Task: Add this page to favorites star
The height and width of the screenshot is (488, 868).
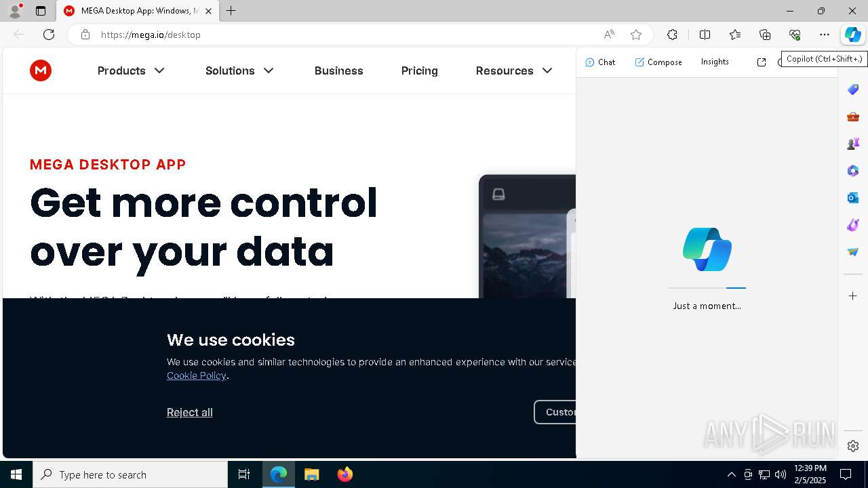Action: coord(636,35)
